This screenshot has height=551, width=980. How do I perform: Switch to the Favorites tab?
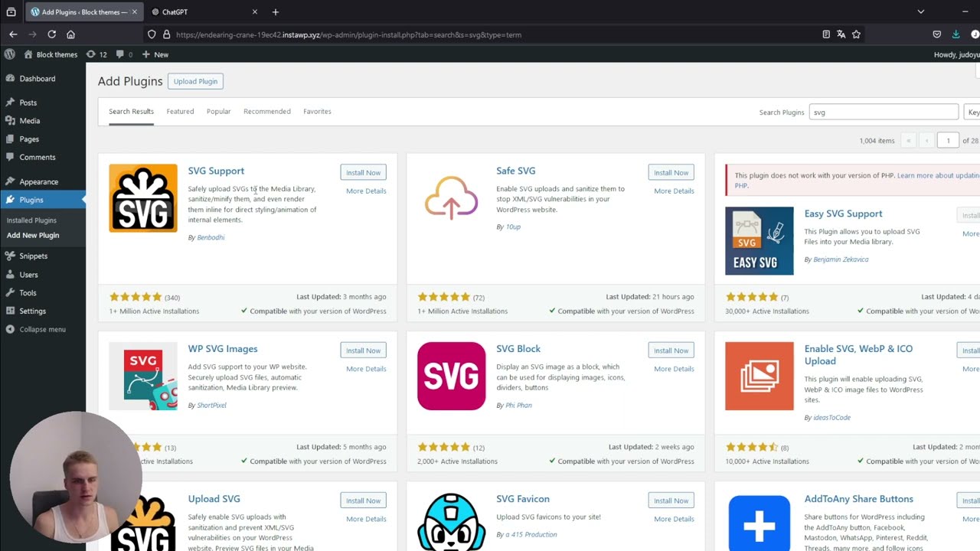pyautogui.click(x=317, y=112)
